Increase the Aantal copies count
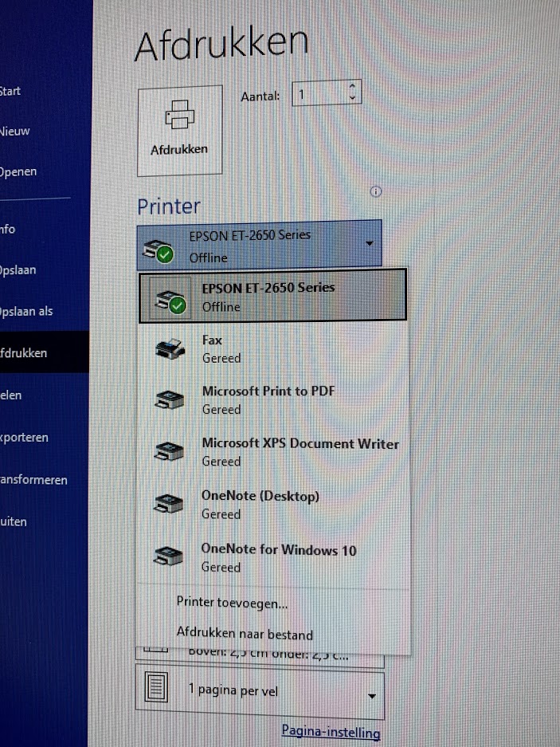This screenshot has height=747, width=560. point(353,86)
